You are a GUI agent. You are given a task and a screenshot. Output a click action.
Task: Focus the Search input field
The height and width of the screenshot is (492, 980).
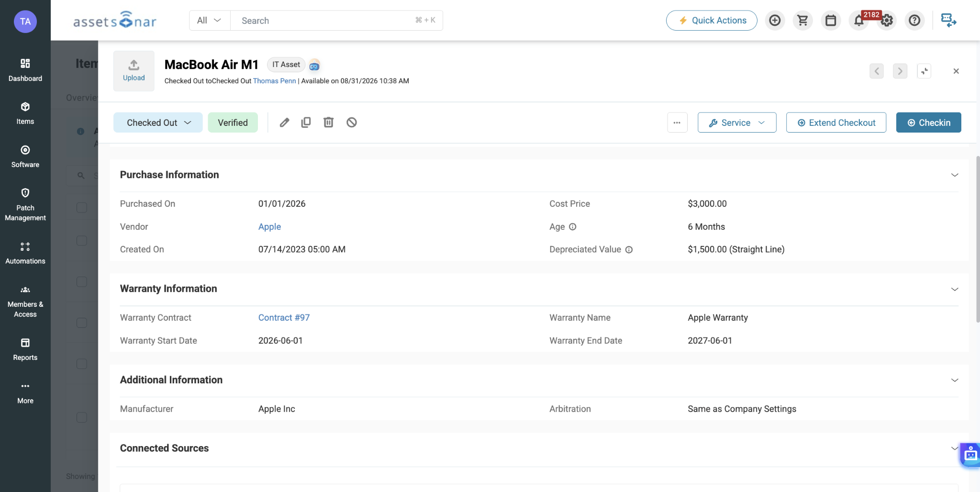[336, 21]
